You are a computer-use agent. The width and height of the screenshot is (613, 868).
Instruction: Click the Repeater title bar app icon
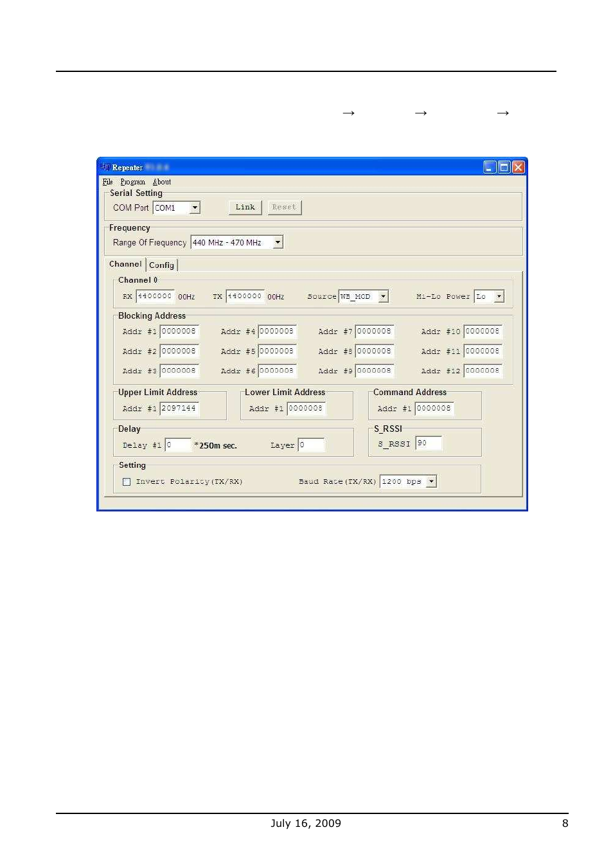(x=105, y=167)
